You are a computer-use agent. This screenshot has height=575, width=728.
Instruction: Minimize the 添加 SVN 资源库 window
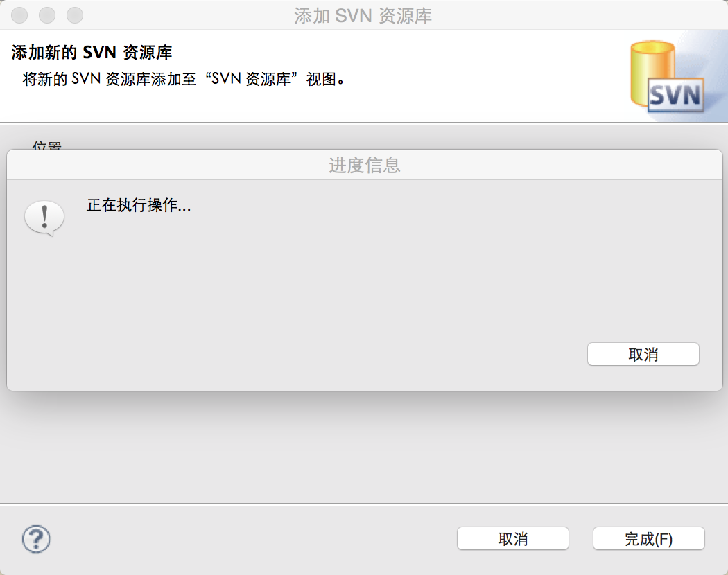coord(47,15)
